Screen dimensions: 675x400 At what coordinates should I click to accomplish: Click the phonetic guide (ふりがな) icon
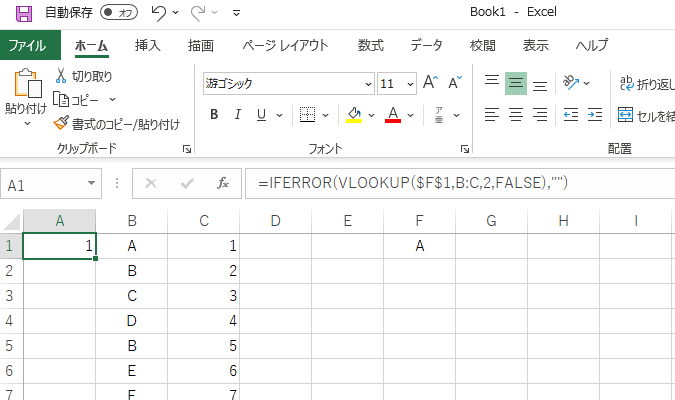coord(439,115)
